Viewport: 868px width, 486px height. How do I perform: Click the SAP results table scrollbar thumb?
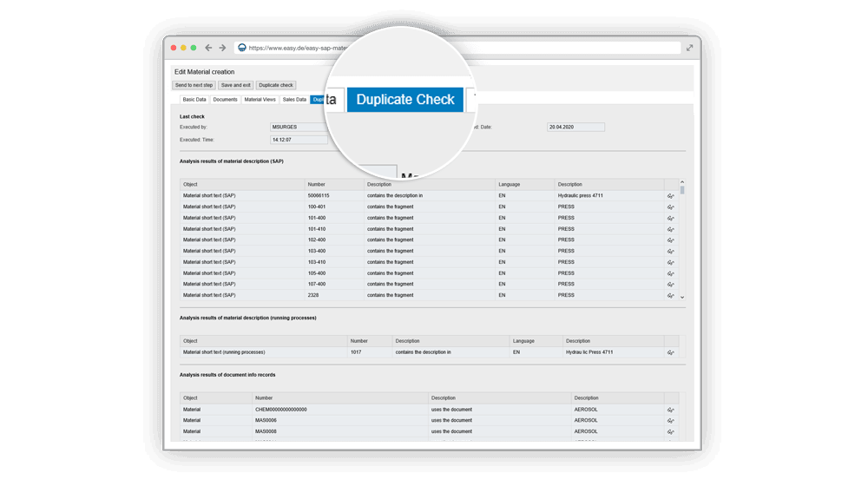coord(682,190)
